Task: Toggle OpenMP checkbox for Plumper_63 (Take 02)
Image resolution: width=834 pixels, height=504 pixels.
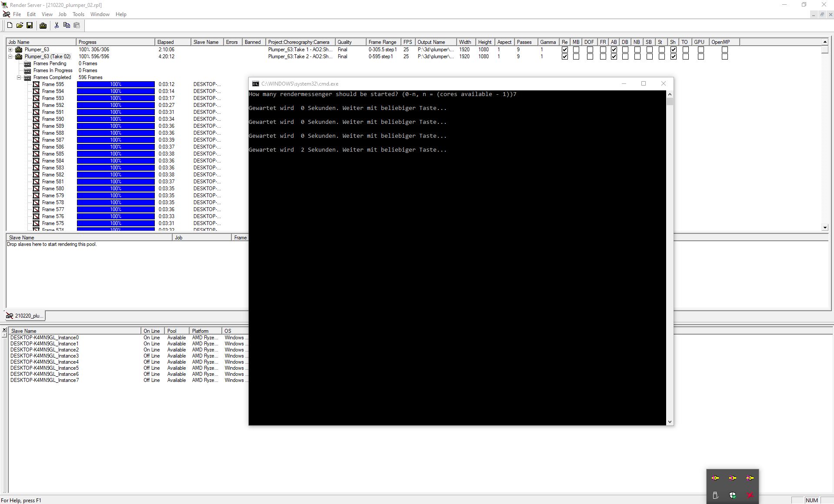Action: pos(724,56)
